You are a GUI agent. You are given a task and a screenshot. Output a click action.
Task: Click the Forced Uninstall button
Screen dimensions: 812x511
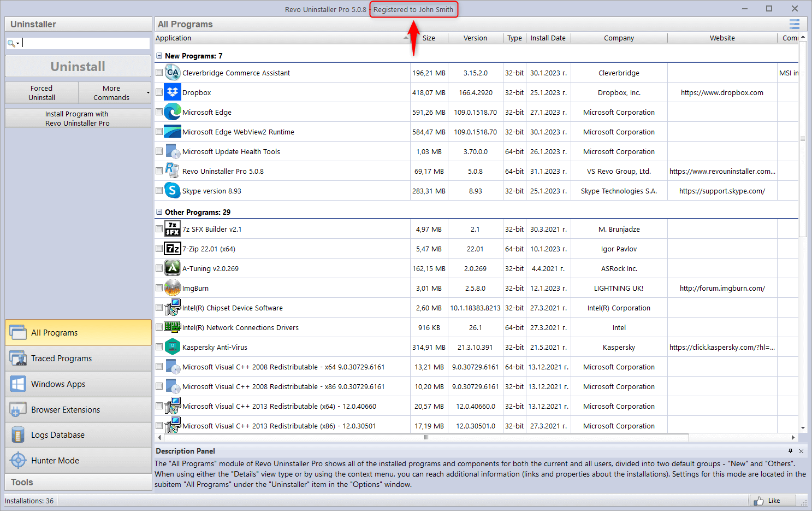(42, 93)
